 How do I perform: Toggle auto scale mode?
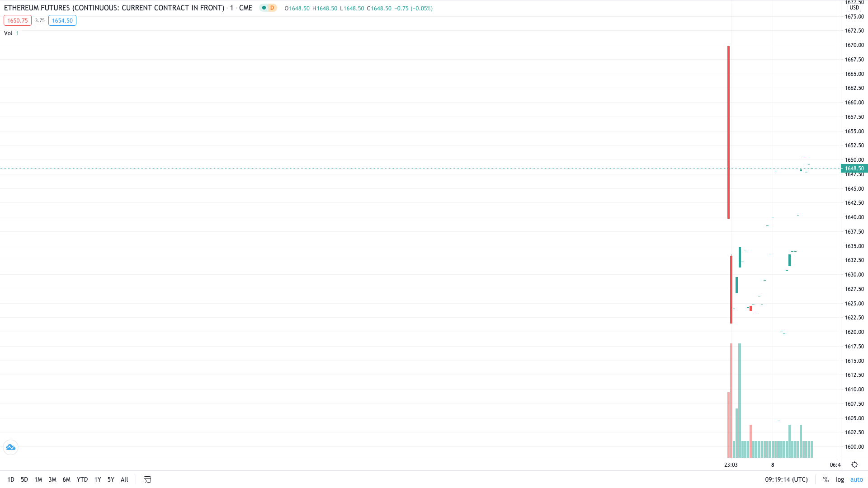pos(856,479)
